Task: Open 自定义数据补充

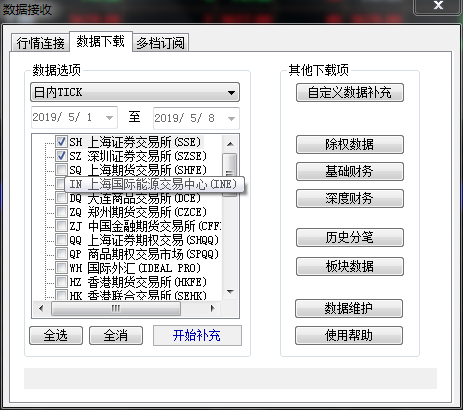Action: (x=350, y=92)
